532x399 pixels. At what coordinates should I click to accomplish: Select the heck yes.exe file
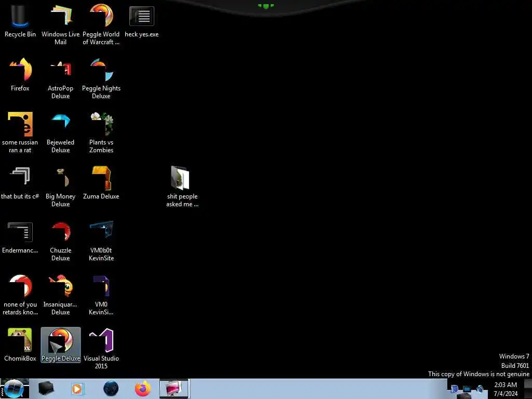(x=141, y=20)
